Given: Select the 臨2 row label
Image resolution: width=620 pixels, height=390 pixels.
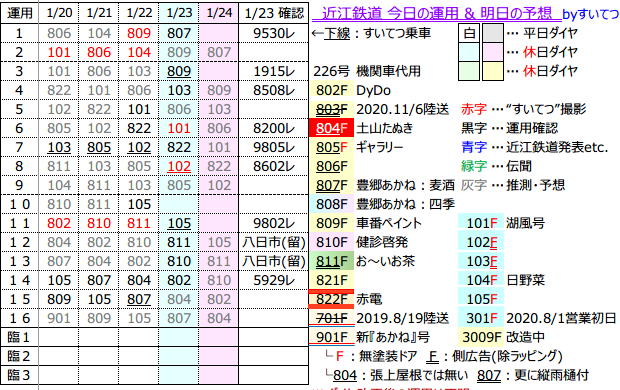Looking at the screenshot, I should click(19, 356).
